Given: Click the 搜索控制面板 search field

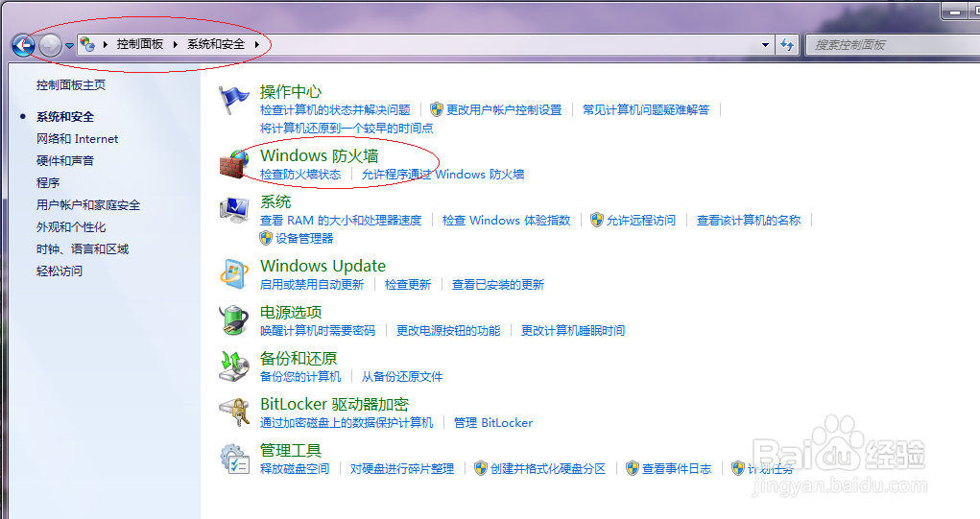Looking at the screenshot, I should pyautogui.click(x=894, y=45).
